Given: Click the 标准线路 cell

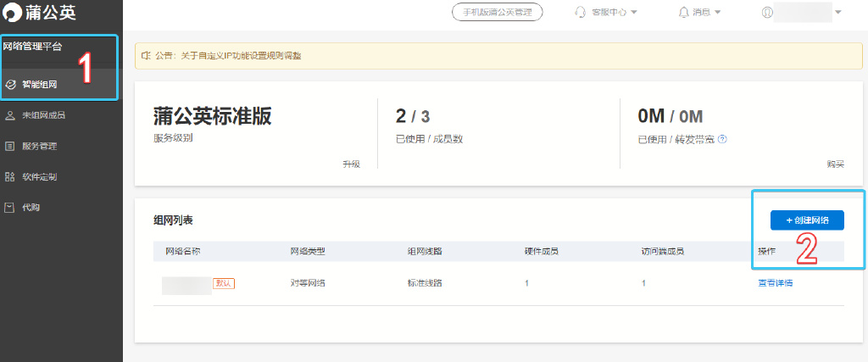Looking at the screenshot, I should 425,283.
